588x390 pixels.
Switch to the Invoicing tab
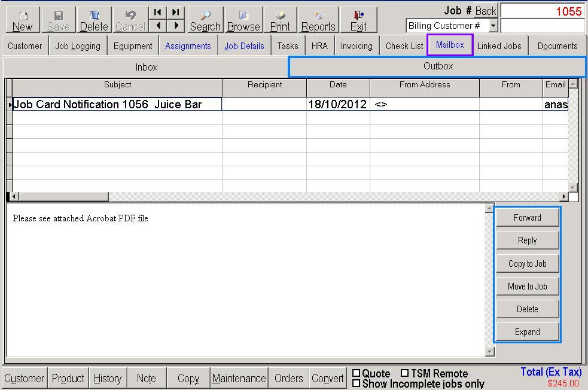pyautogui.click(x=357, y=46)
